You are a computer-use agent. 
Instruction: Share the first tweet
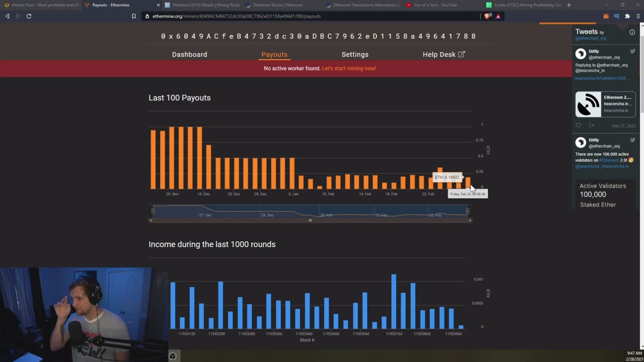(592, 126)
